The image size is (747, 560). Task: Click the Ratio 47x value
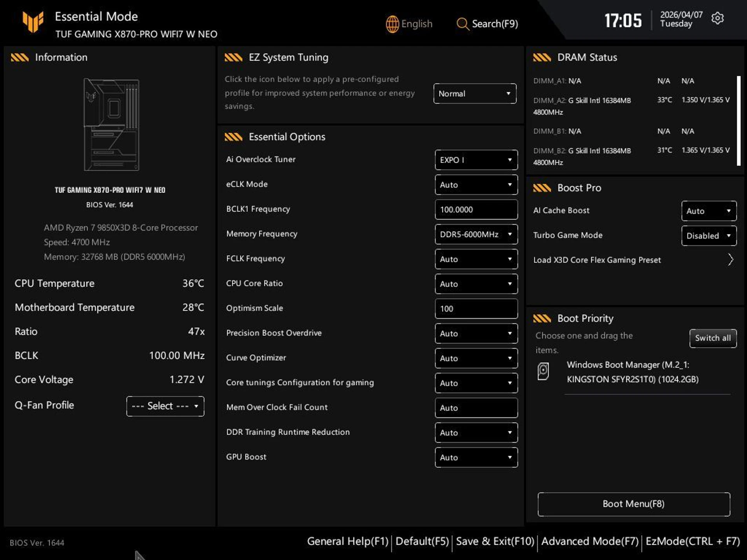(x=196, y=332)
